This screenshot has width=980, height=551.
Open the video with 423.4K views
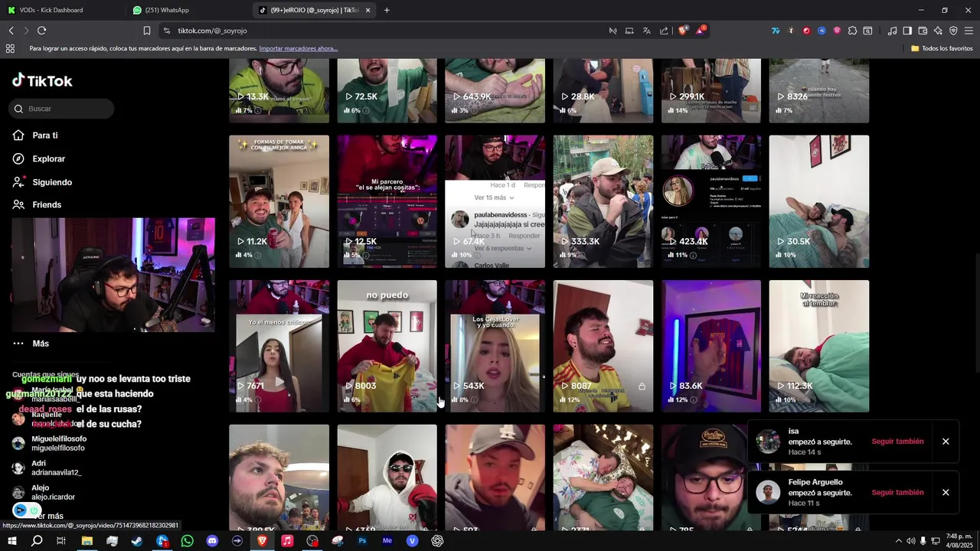coord(710,201)
